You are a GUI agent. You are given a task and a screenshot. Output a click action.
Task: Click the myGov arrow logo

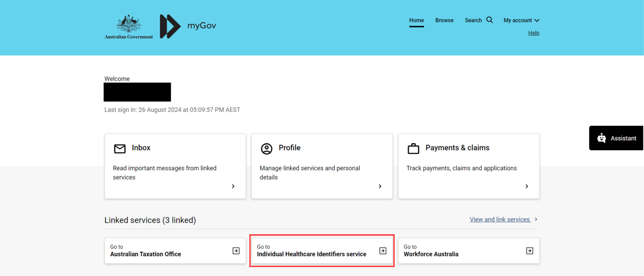170,26
